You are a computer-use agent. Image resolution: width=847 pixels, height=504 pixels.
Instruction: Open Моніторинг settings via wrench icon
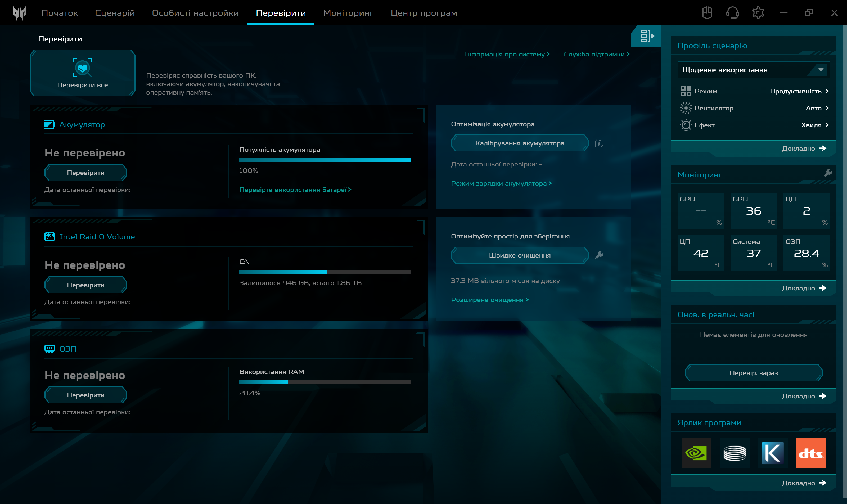point(829,174)
